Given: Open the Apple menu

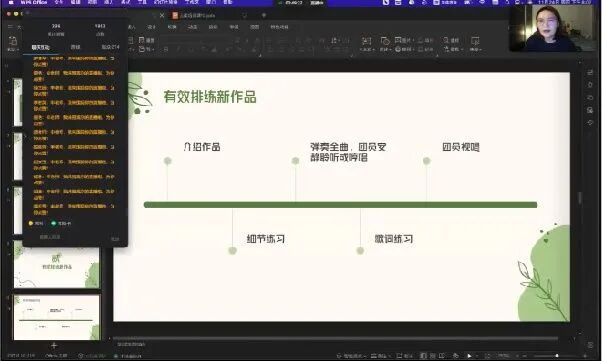Looking at the screenshot, I should (10, 2).
